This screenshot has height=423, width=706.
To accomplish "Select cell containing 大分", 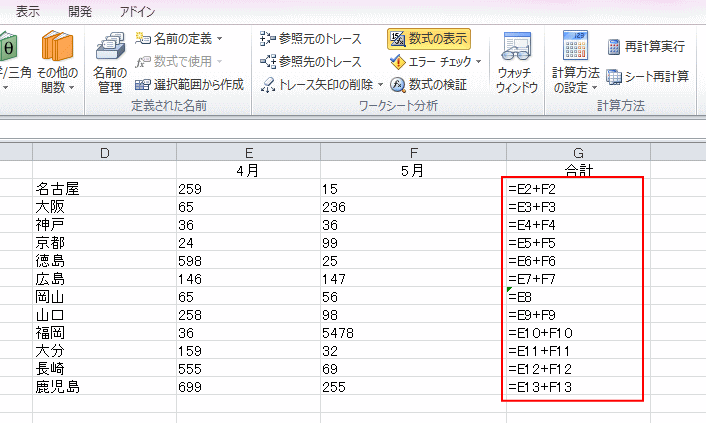I will pos(104,350).
